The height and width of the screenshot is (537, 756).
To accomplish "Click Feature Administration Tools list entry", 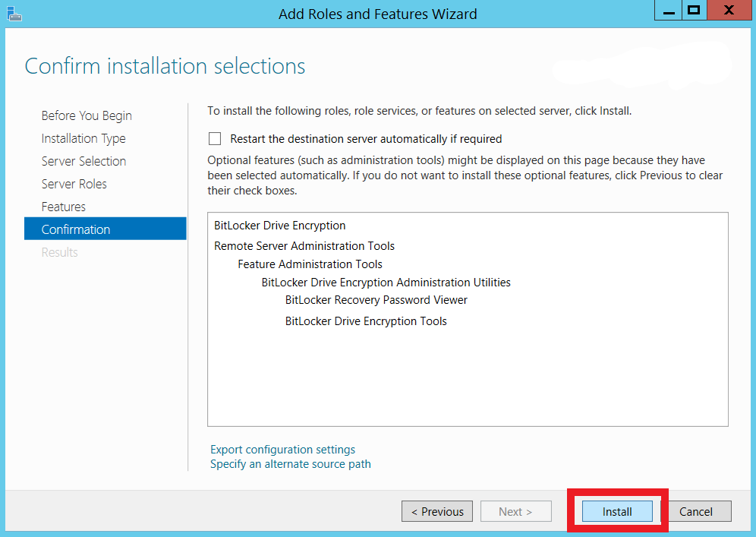I will (x=310, y=264).
